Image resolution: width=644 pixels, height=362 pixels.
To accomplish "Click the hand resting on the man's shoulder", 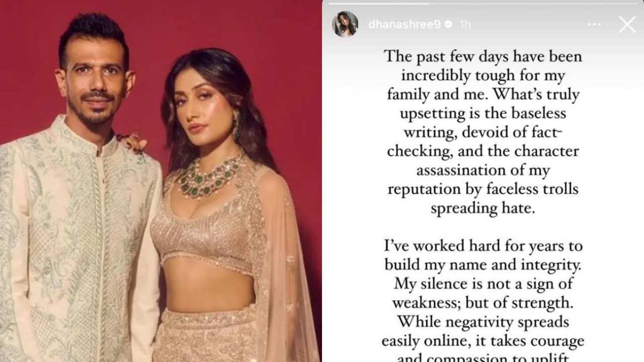I will click(132, 143).
